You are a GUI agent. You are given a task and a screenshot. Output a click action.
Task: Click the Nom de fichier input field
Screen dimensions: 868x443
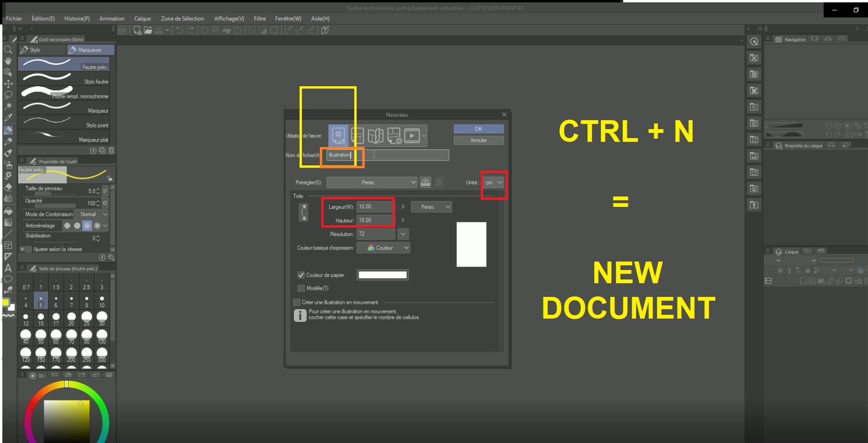point(387,155)
